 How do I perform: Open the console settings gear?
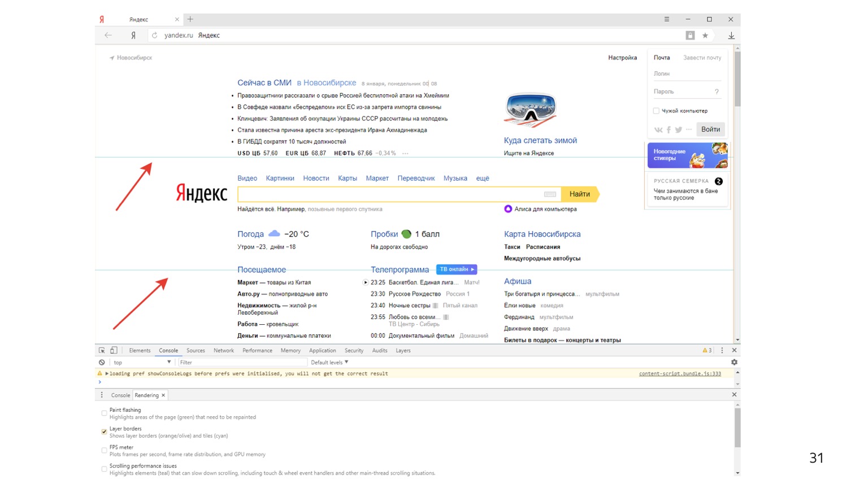pos(734,362)
